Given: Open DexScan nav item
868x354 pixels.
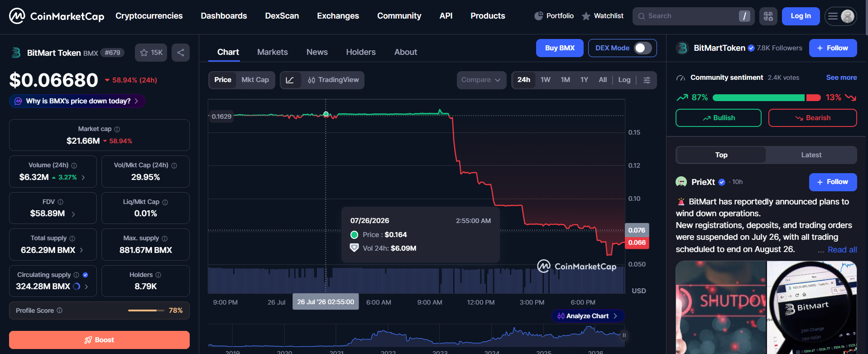Looking at the screenshot, I should pyautogui.click(x=282, y=16).
